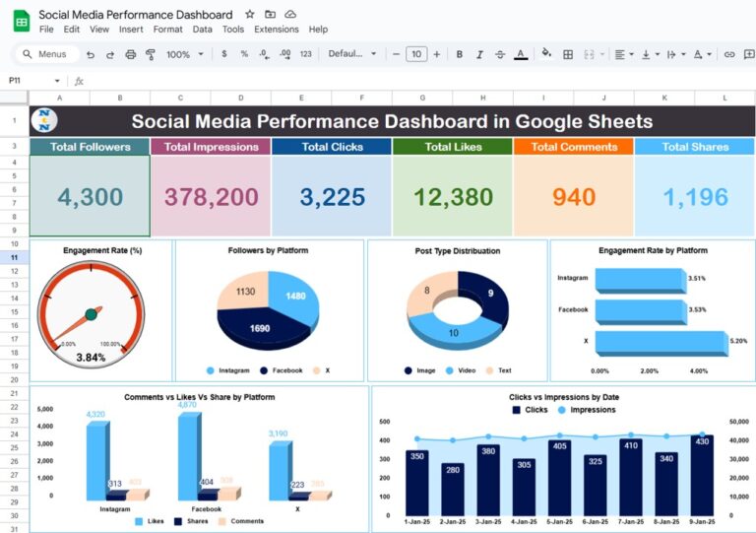Open the Extensions menu
This screenshot has height=533, width=756.
pos(277,30)
